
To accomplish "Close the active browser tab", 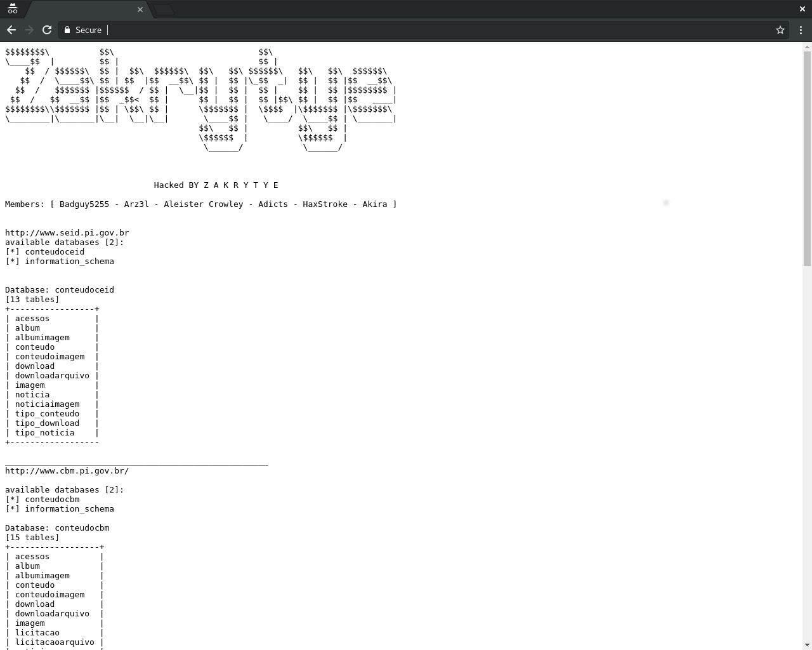I will pyautogui.click(x=140, y=10).
